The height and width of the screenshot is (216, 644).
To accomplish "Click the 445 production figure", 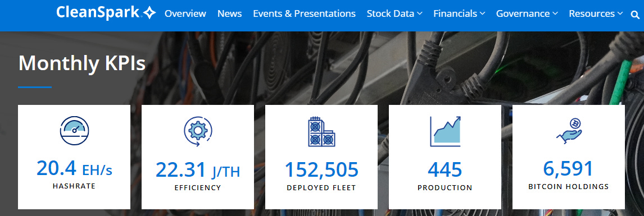I will (445, 169).
